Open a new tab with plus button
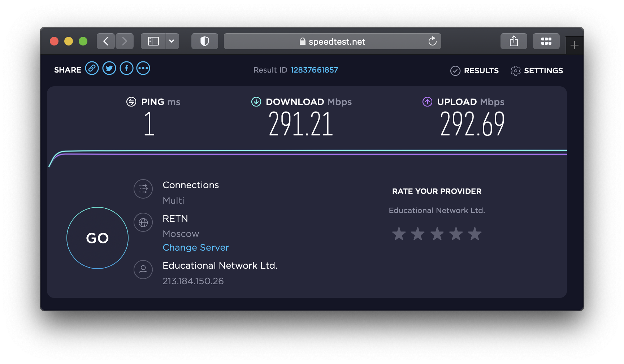The width and height of the screenshot is (624, 364). click(x=574, y=45)
